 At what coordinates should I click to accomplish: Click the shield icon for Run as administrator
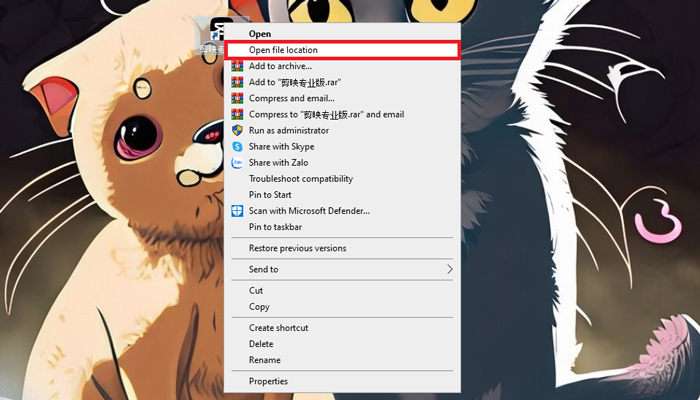[x=237, y=130]
